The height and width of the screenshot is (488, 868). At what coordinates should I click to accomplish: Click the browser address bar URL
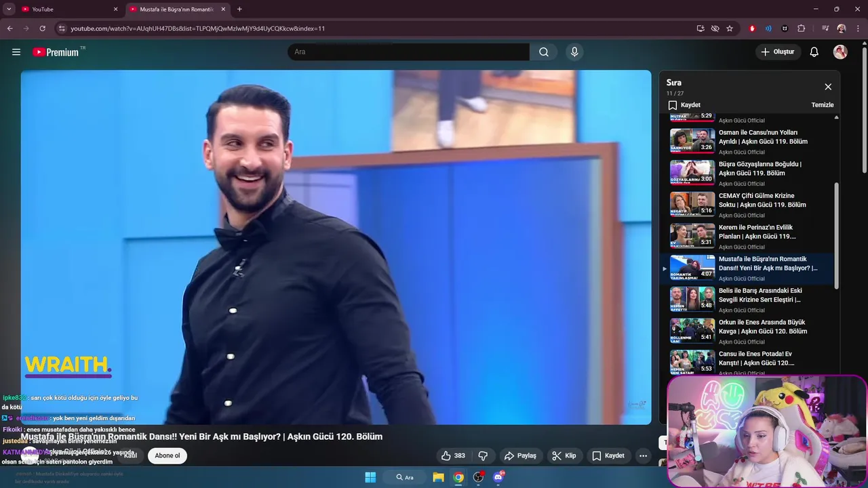[x=198, y=28]
